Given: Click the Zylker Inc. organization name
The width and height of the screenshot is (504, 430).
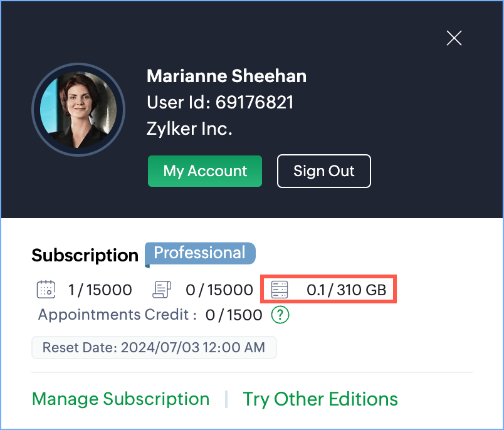Looking at the screenshot, I should [189, 128].
